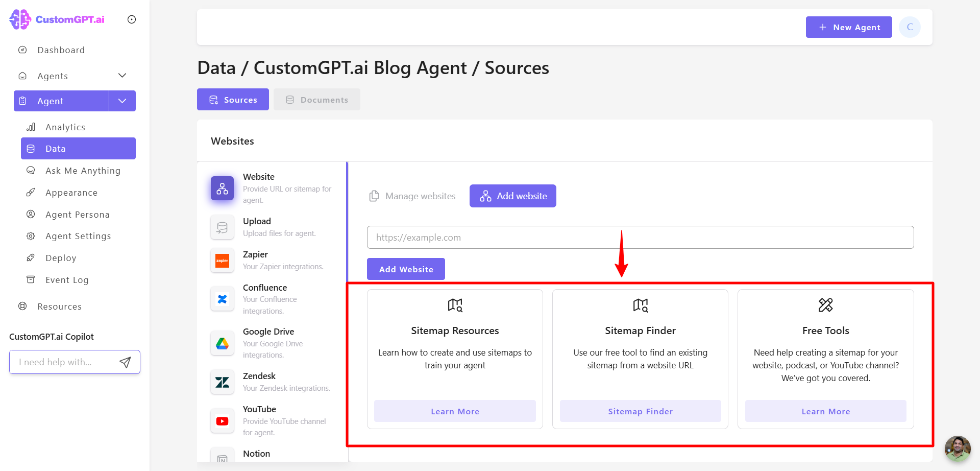The height and width of the screenshot is (471, 980).
Task: Click the Agent Persona face icon
Action: click(x=31, y=215)
